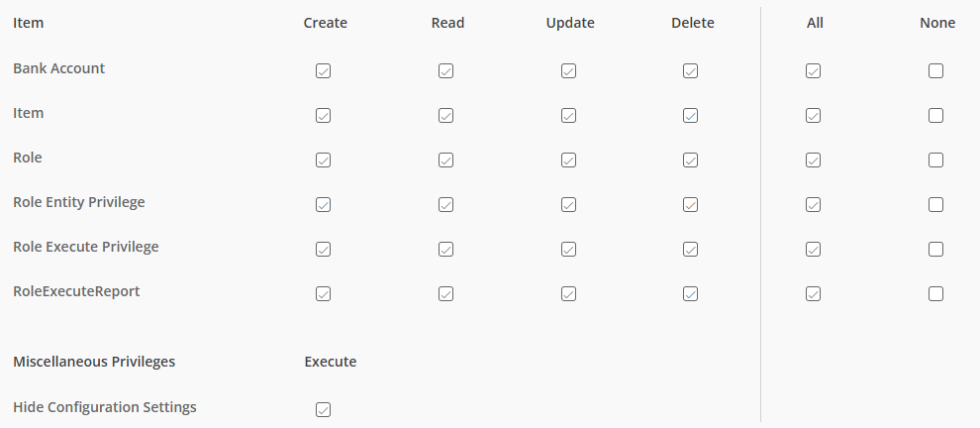The image size is (980, 428).
Task: Uncheck Update privilege for Role
Action: coord(568,160)
